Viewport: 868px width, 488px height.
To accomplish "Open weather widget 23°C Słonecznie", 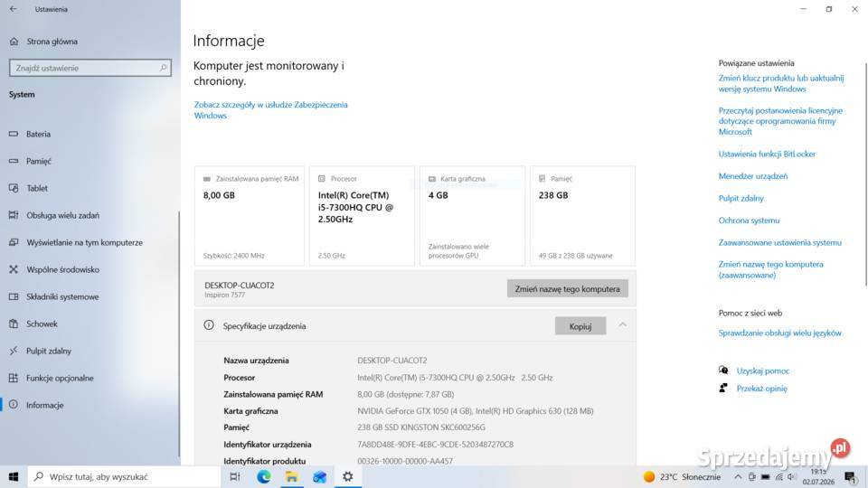I will pyautogui.click(x=682, y=476).
